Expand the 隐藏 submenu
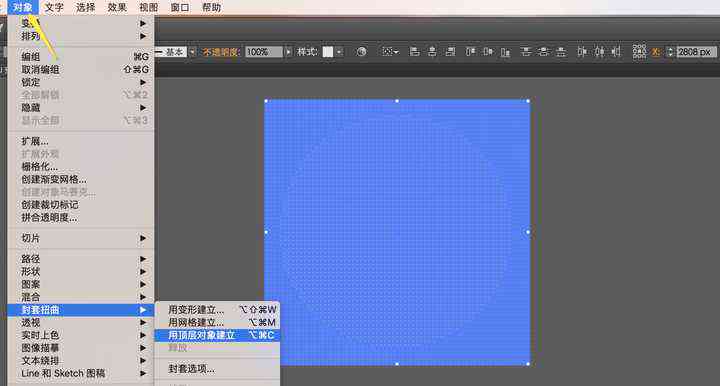The image size is (720, 386). (x=81, y=108)
